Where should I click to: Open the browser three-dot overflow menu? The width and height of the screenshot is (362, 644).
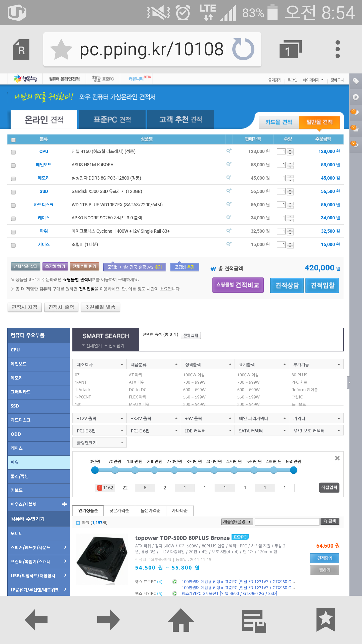pos(338,49)
